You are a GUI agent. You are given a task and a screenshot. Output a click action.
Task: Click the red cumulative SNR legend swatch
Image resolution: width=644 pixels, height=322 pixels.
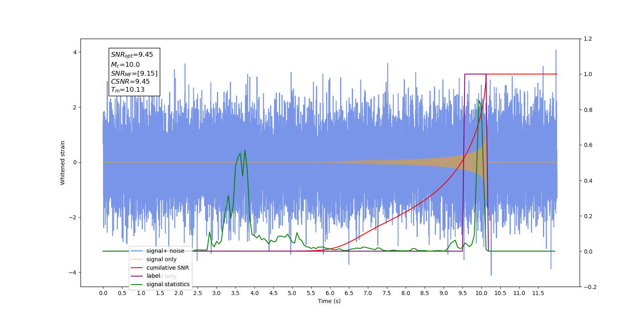tap(137, 268)
